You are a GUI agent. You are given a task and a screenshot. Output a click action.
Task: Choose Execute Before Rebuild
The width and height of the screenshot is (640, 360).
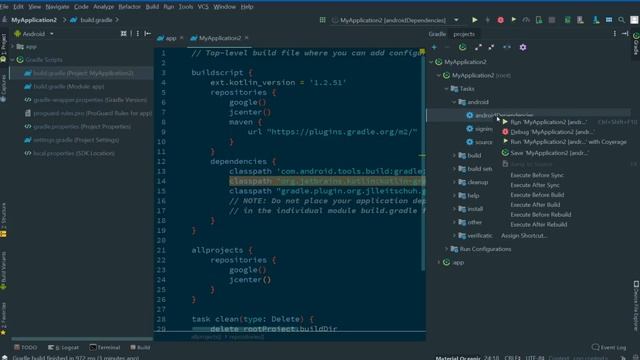pos(540,215)
